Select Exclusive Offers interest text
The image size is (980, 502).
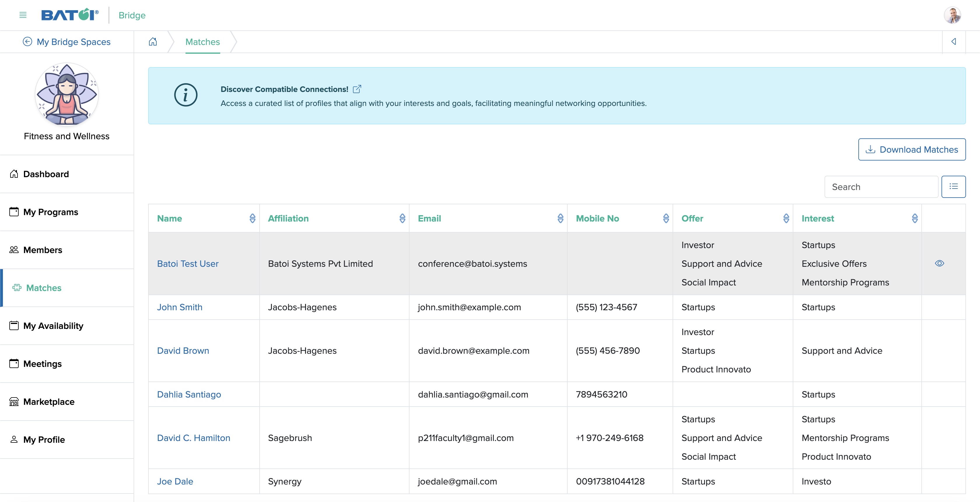tap(834, 264)
